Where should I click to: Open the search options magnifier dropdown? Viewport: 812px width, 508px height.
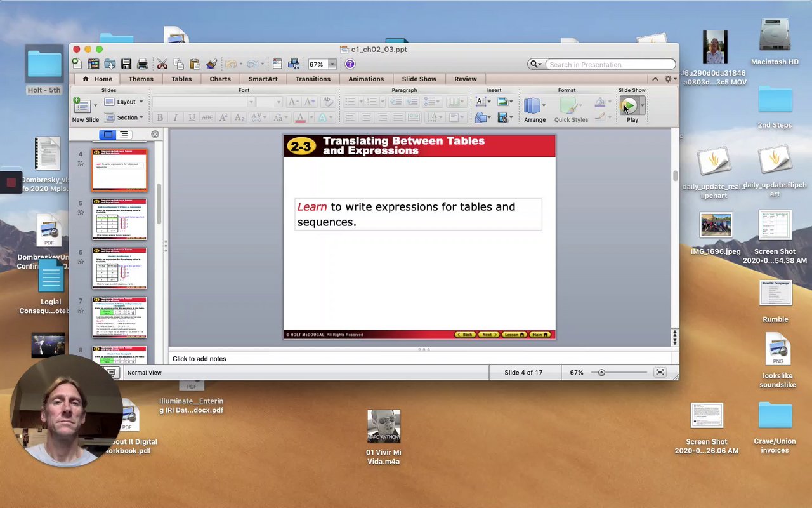(536, 64)
